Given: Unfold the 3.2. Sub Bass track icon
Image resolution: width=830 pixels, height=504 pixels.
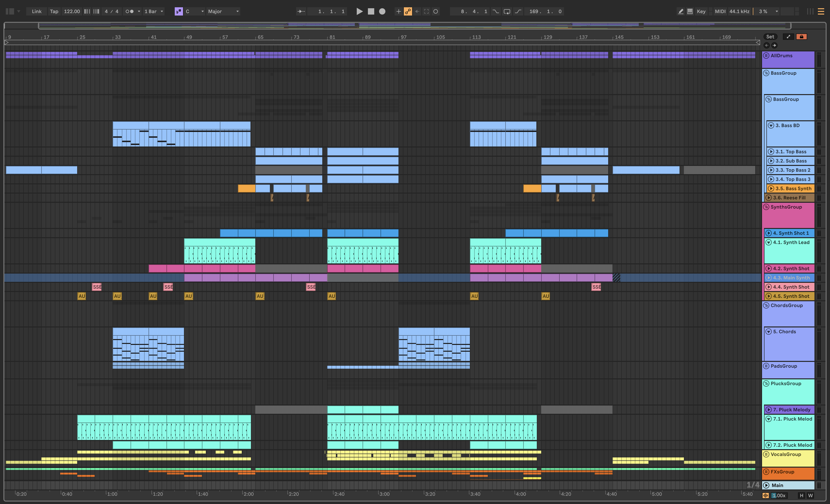Looking at the screenshot, I should (x=771, y=161).
